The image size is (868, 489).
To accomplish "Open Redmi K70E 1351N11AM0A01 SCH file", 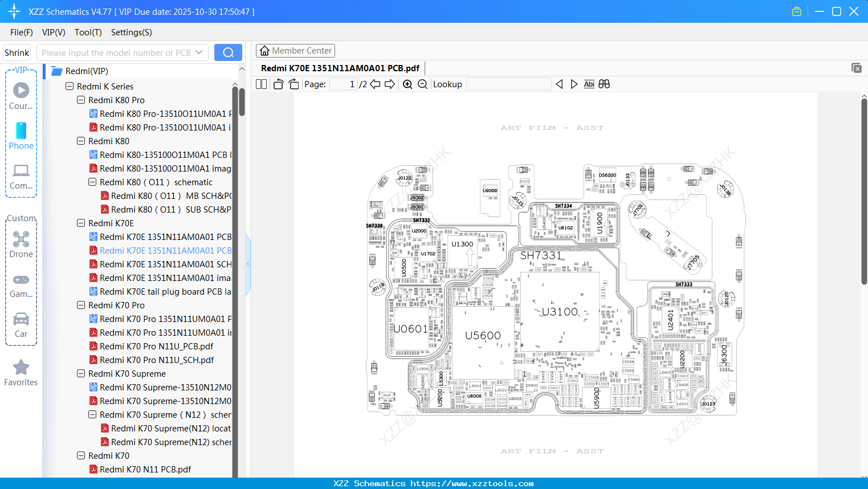I will click(x=161, y=264).
